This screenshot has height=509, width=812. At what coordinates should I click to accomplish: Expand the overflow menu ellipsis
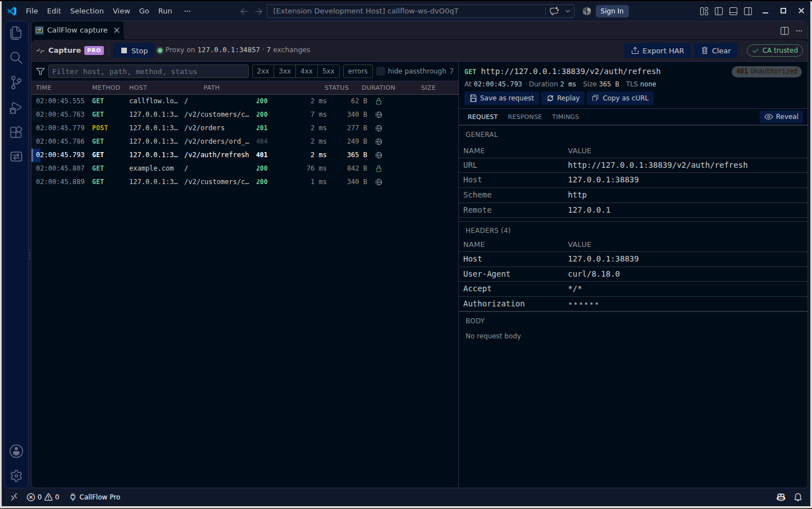point(188,11)
